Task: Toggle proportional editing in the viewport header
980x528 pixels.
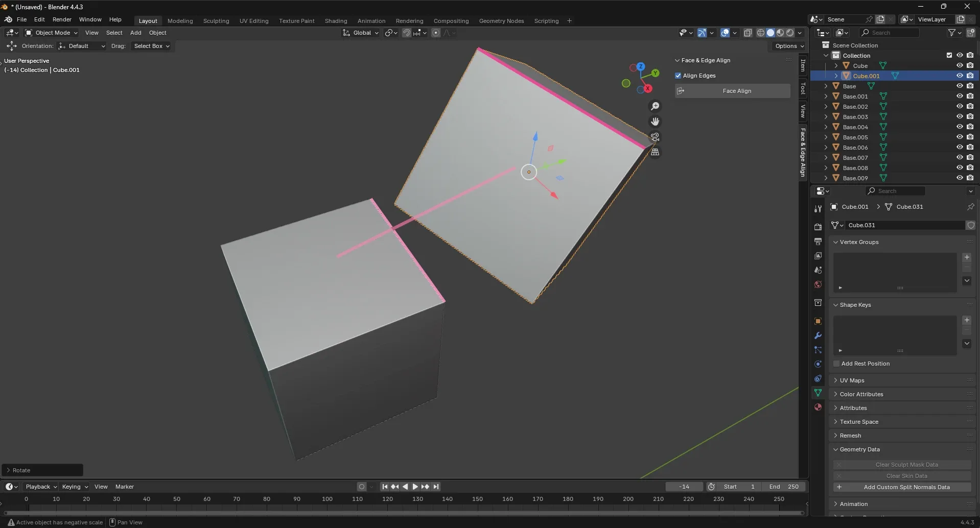Action: pos(436,33)
